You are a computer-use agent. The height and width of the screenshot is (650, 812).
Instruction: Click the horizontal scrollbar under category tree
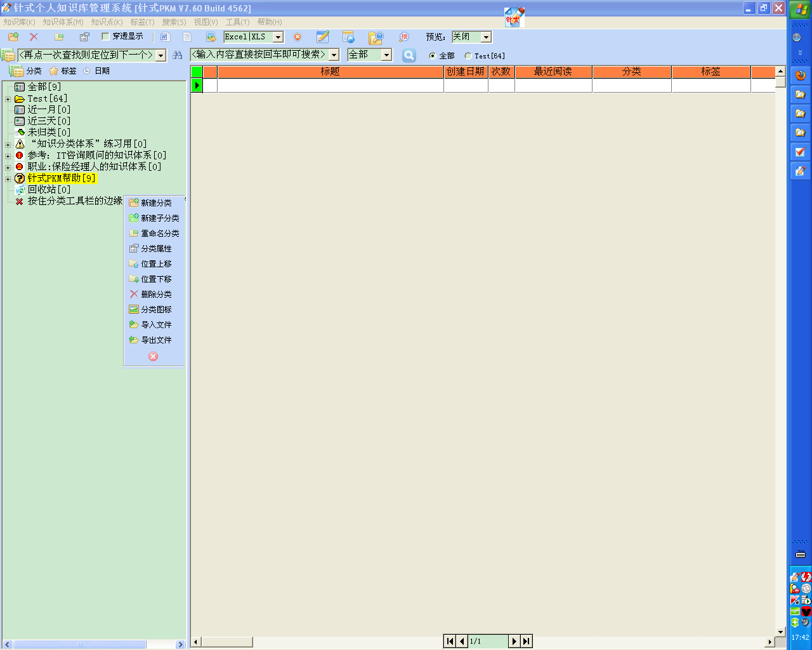[79, 644]
